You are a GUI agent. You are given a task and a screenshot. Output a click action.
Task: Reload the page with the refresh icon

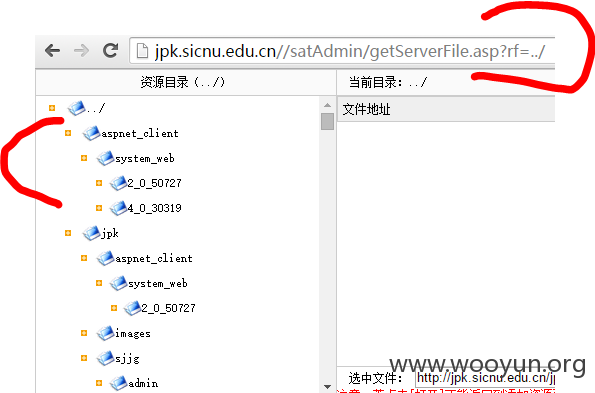click(110, 50)
